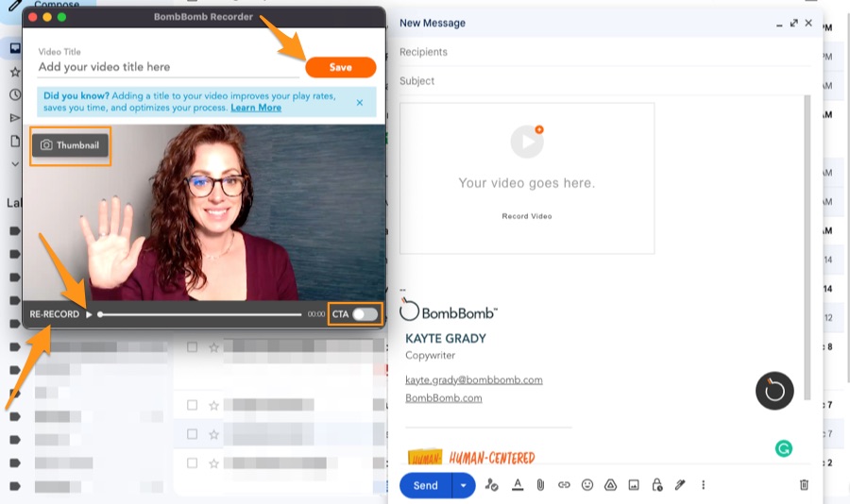Image resolution: width=850 pixels, height=504 pixels.
Task: Click the 00:00 video time display
Action: tap(316, 314)
